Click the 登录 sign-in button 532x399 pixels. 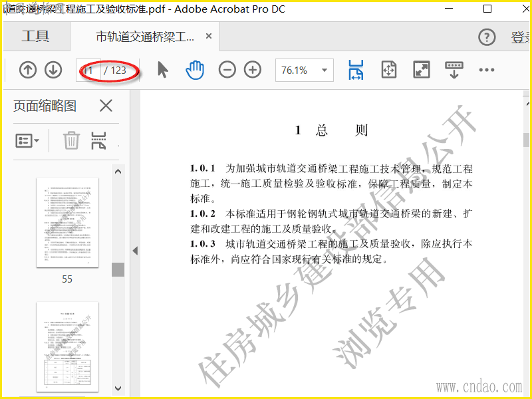(521, 37)
